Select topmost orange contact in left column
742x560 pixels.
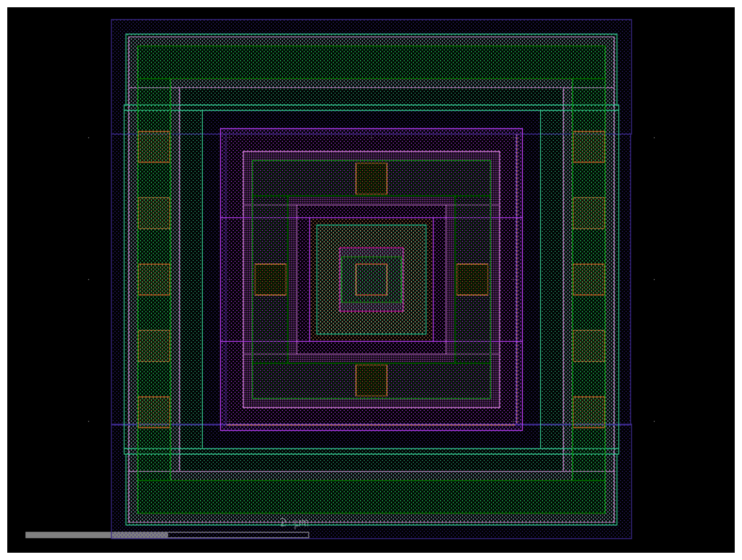(x=154, y=146)
